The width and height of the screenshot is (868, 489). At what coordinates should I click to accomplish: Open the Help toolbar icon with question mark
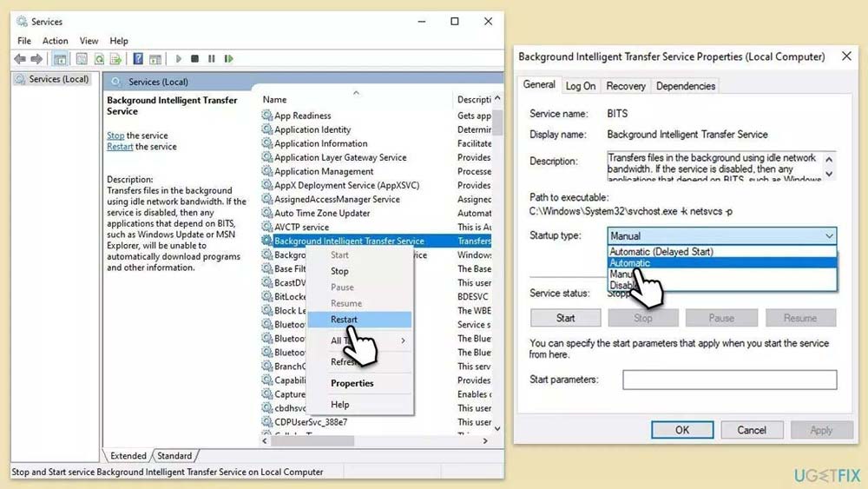[138, 59]
